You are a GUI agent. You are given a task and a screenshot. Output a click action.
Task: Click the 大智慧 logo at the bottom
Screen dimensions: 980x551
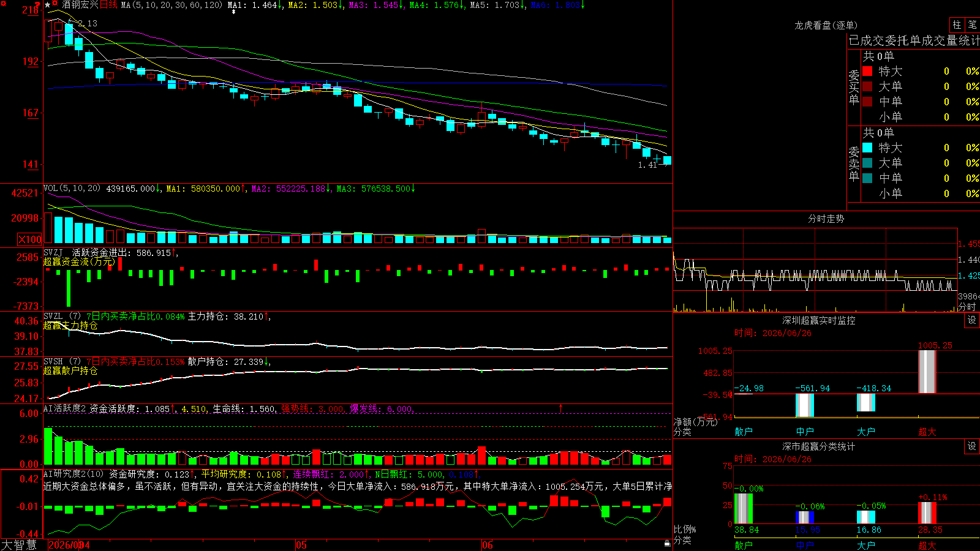tap(19, 545)
